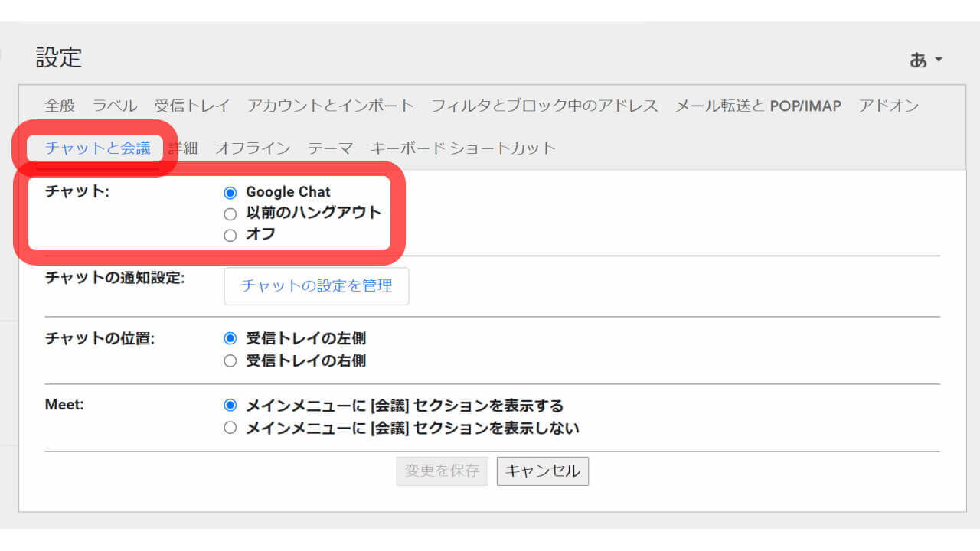Screen dimensions: 980x551
Task: Switch to the 受信トレイ tab
Action: tap(192, 106)
